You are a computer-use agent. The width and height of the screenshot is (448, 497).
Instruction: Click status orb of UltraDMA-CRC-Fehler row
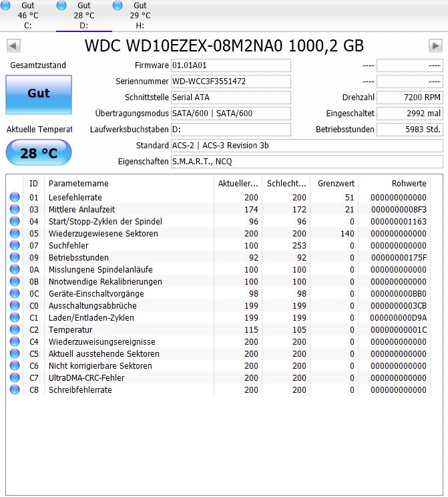[x=15, y=378]
